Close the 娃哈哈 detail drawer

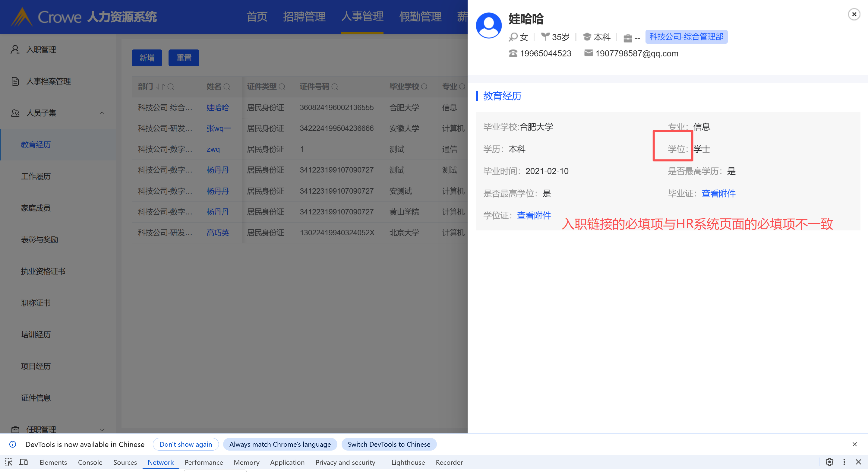pyautogui.click(x=854, y=14)
